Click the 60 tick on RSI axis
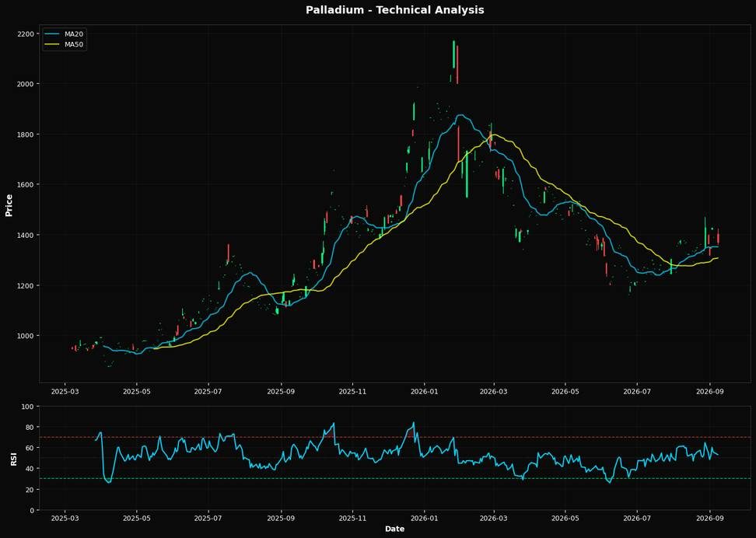The image size is (756, 538). [30, 449]
